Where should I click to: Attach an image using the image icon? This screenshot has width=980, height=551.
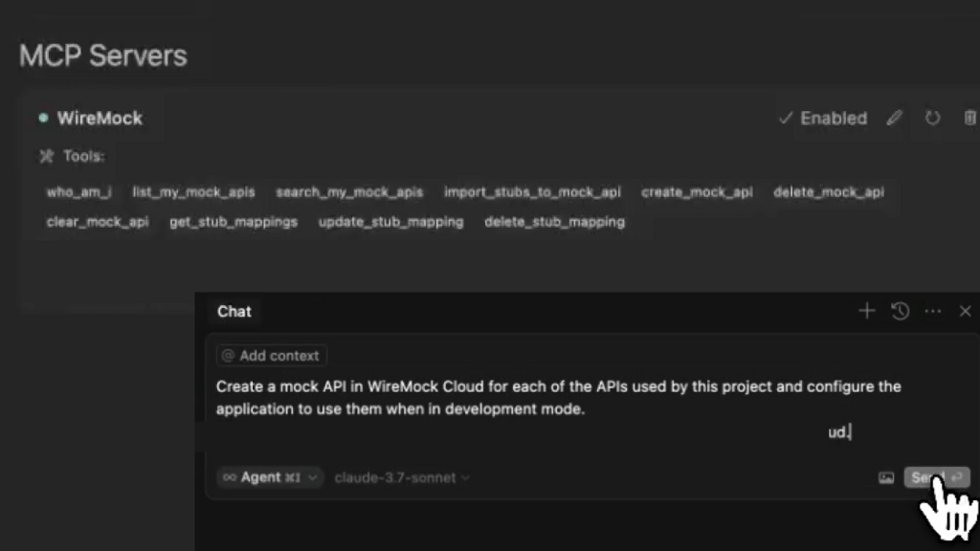tap(886, 478)
